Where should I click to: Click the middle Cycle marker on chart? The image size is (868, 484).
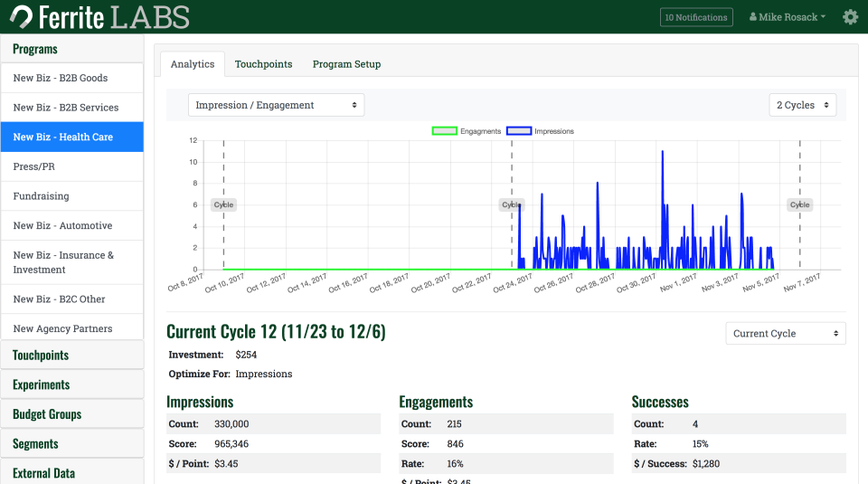(512, 204)
